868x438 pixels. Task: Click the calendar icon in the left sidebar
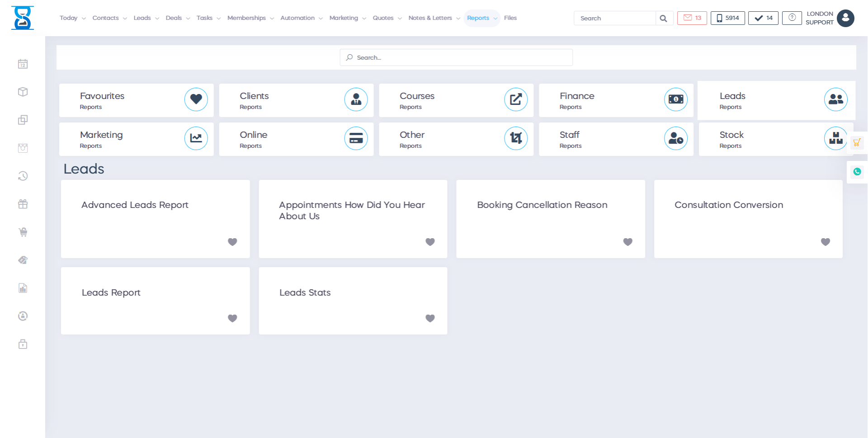(23, 64)
